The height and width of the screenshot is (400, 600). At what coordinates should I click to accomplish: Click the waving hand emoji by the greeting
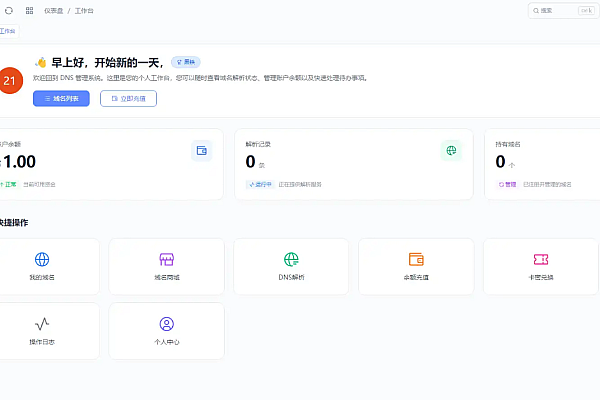pyautogui.click(x=41, y=62)
